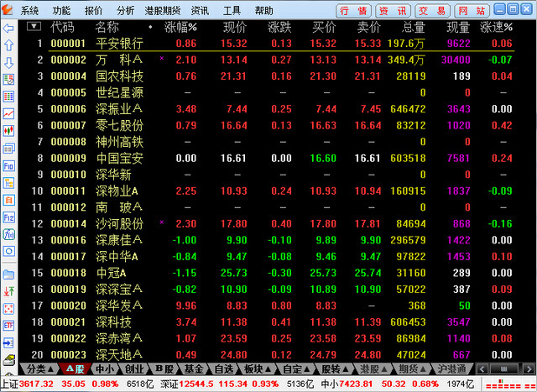
Task: Expand the 分类▲ tab menu
Action: click(x=39, y=369)
